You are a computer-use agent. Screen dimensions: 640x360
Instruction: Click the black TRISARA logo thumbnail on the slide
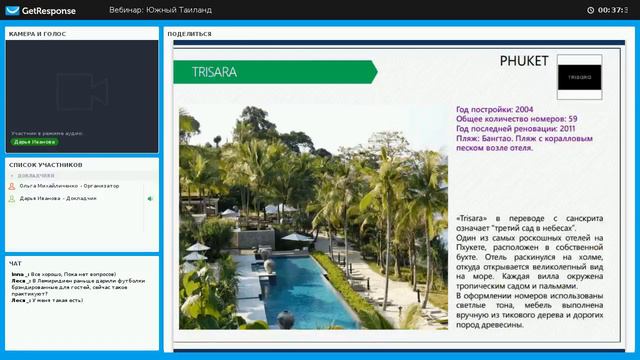coord(579,77)
